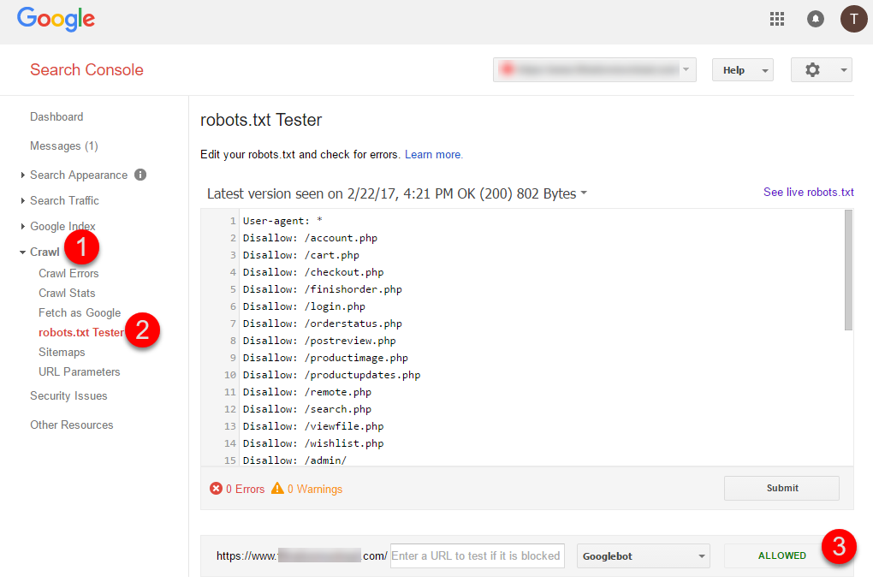Viewport: 873px width, 588px height.
Task: Click line Disallow: /orderstatus.php
Action: click(323, 324)
